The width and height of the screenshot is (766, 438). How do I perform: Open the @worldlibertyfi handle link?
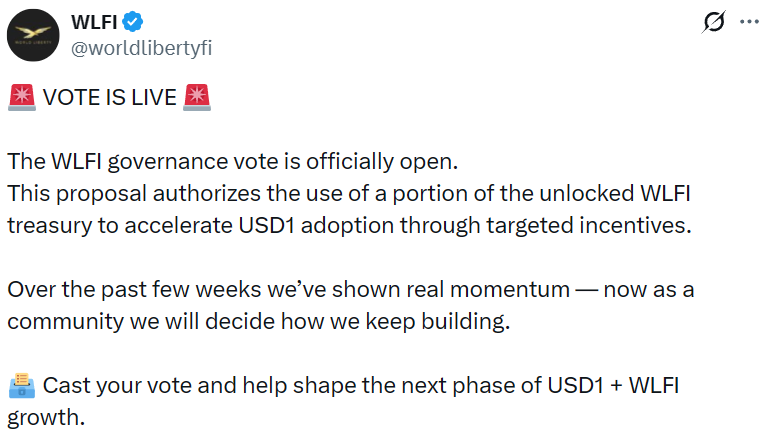pyautogui.click(x=142, y=47)
